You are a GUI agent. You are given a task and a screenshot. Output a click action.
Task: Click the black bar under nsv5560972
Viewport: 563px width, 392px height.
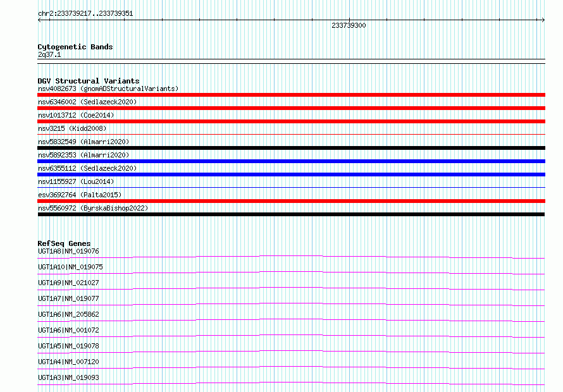coord(291,214)
